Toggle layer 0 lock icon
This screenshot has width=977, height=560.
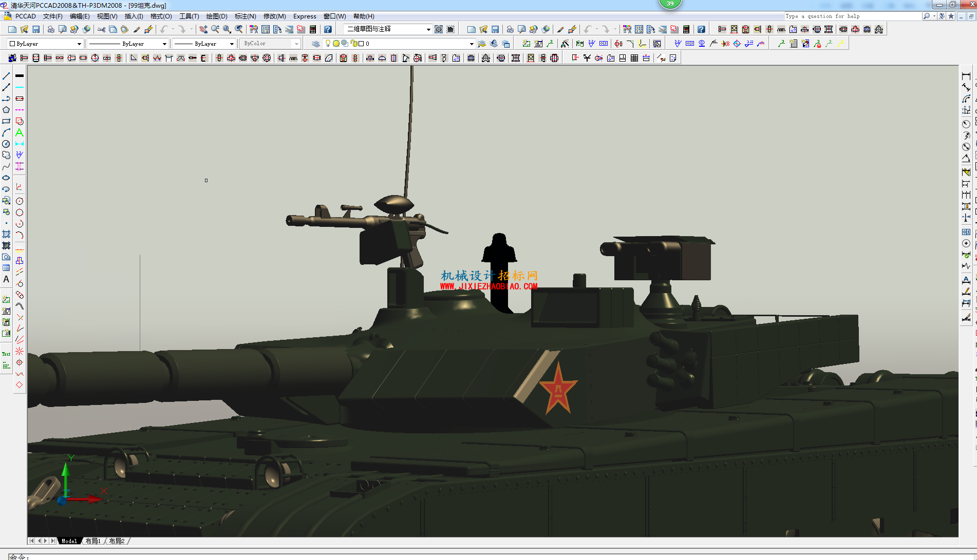coord(353,44)
